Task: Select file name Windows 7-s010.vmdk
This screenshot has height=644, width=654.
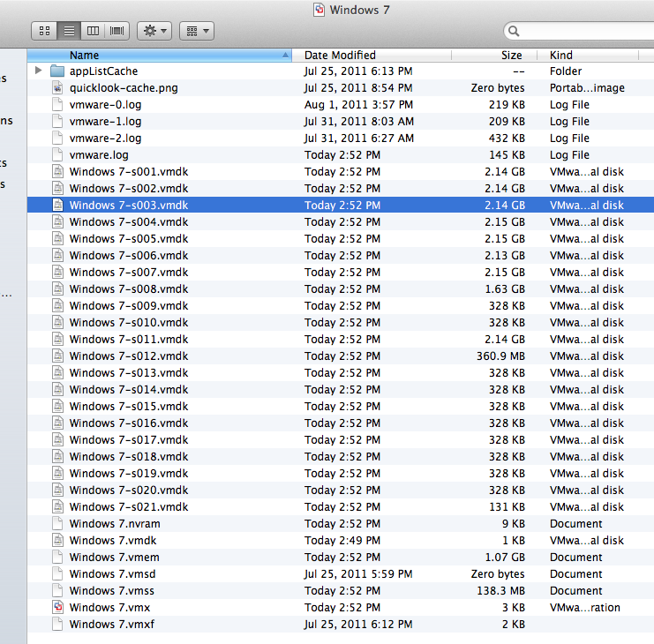Action: (129, 323)
